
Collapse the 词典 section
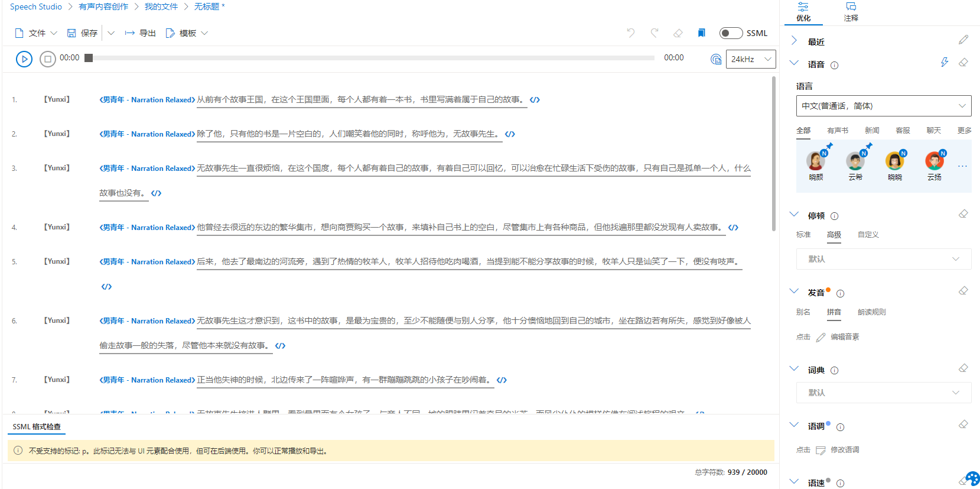pyautogui.click(x=794, y=369)
